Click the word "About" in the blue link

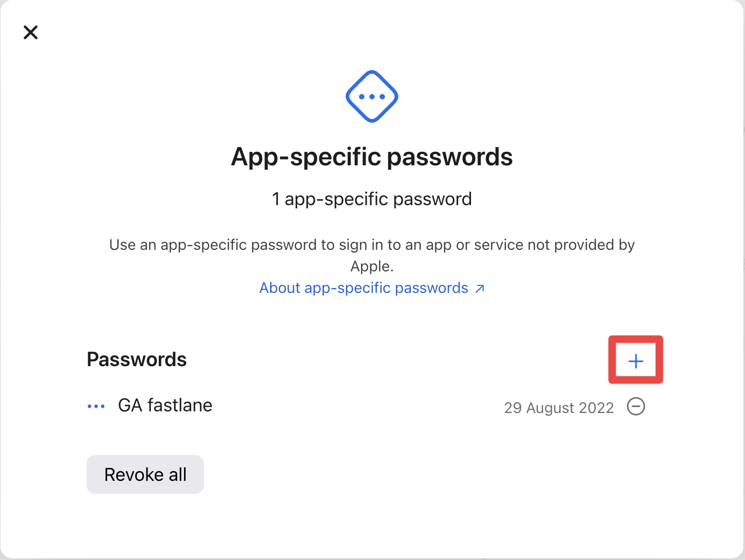[x=279, y=288]
